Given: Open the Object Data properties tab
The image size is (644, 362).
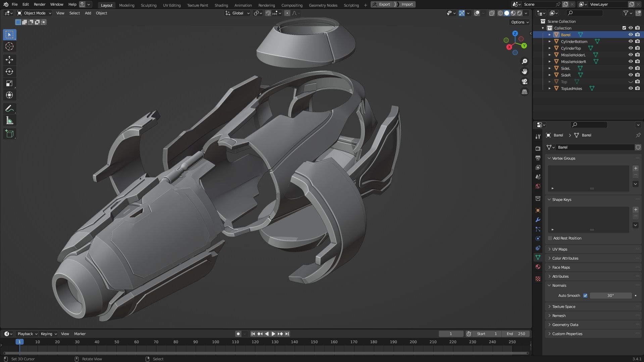Looking at the screenshot, I should pos(538,257).
